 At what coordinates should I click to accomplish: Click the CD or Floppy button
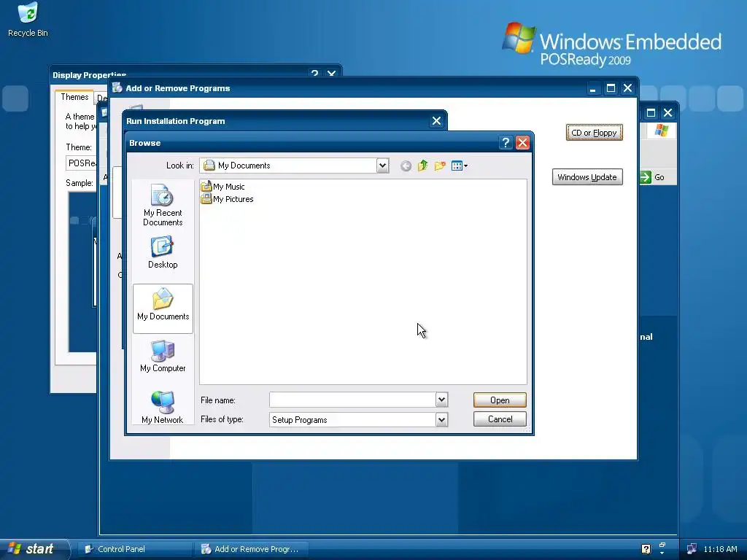click(x=594, y=133)
